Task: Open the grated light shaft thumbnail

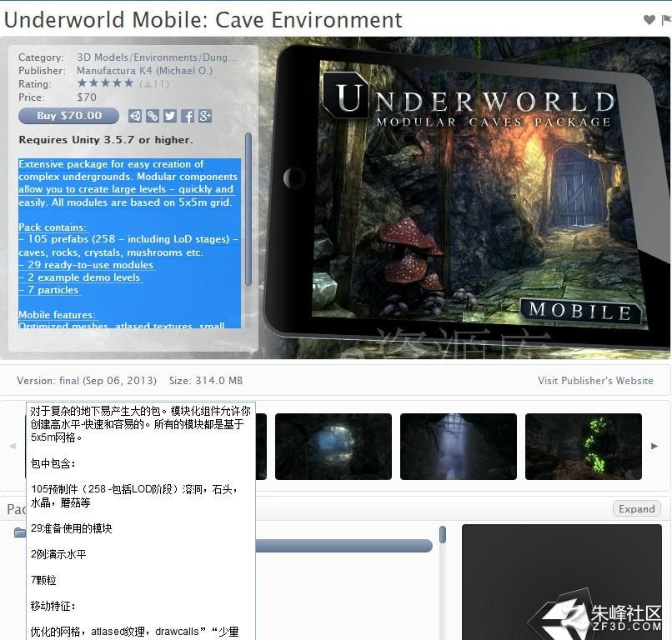Action: 458,447
